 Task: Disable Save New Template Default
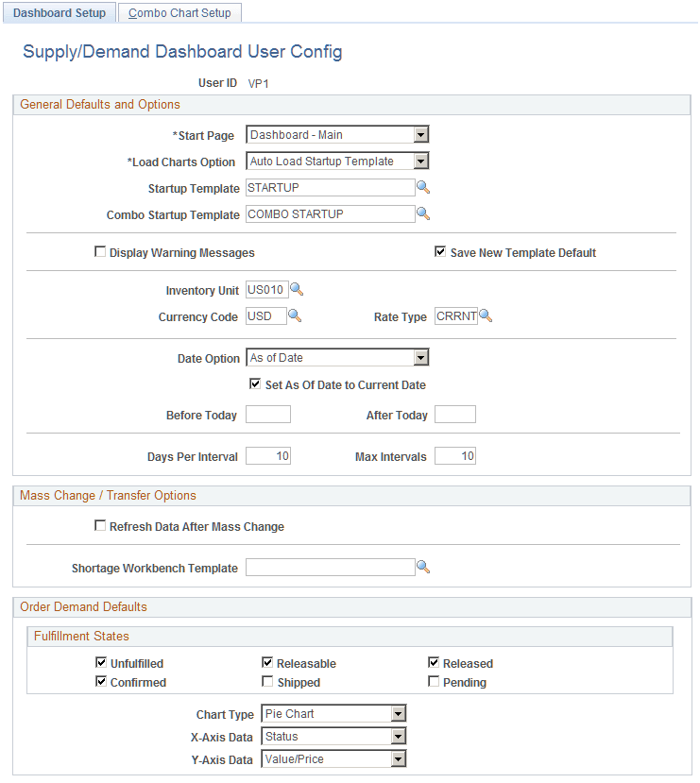[439, 250]
